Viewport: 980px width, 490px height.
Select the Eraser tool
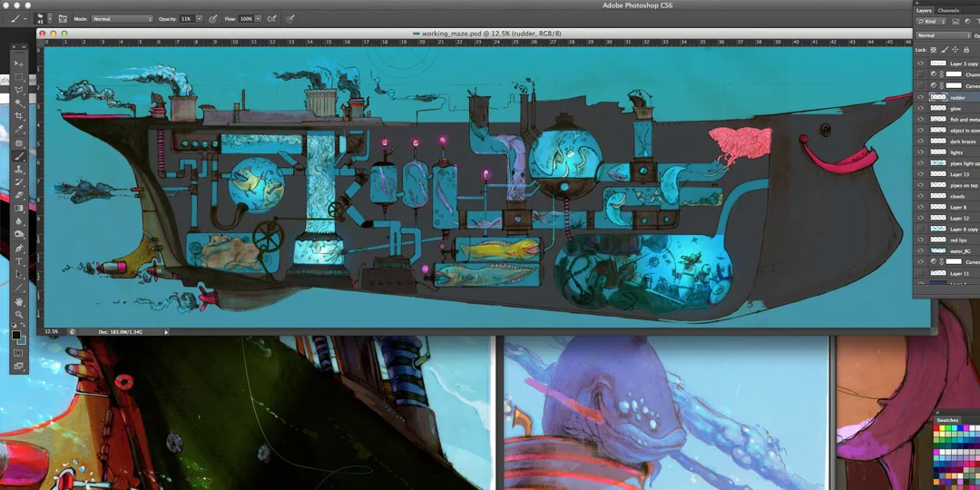19,195
